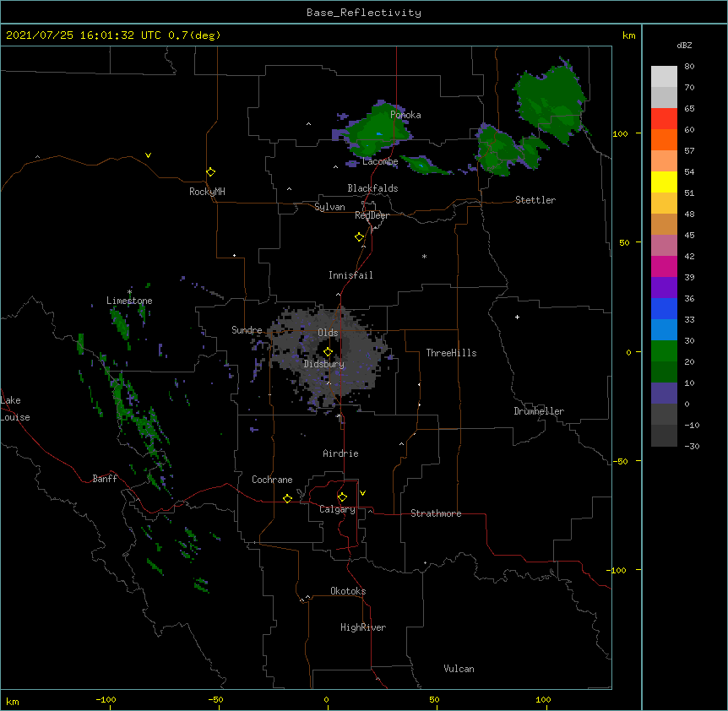Click the Airdrie city label
Image resolution: width=728 pixels, height=711 pixels.
340,453
